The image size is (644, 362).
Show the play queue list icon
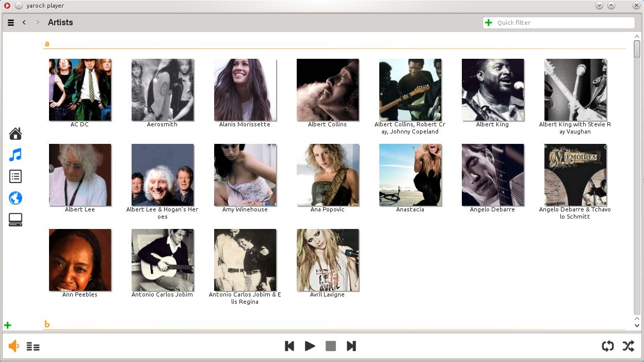pos(33,347)
